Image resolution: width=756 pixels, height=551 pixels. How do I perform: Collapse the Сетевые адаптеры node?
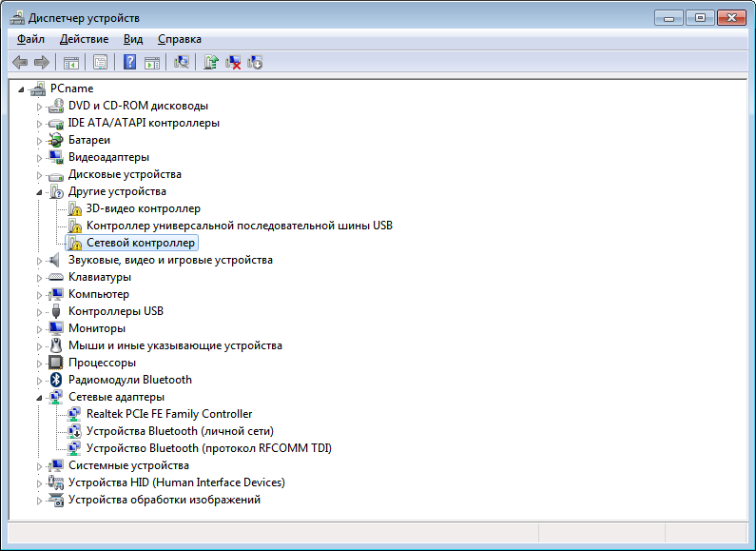pos(40,398)
